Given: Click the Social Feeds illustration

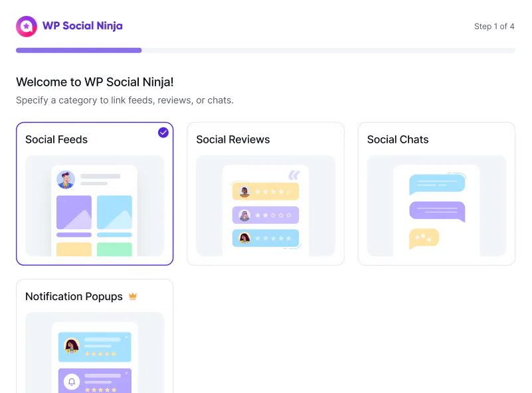Looking at the screenshot, I should coord(95,206).
